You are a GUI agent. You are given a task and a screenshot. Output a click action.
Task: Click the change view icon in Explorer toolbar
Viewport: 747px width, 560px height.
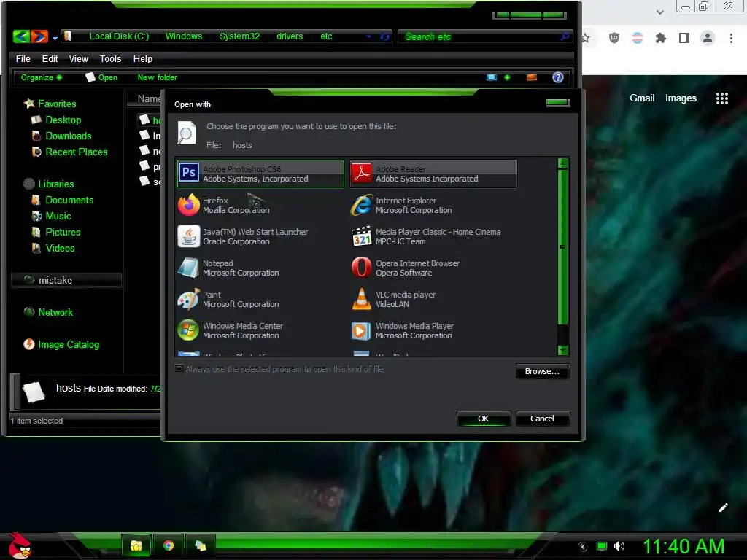(492, 77)
